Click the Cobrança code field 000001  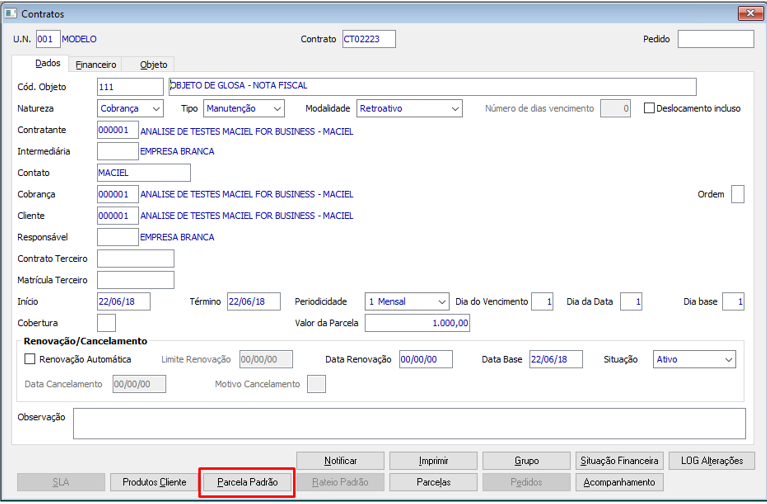pos(118,194)
